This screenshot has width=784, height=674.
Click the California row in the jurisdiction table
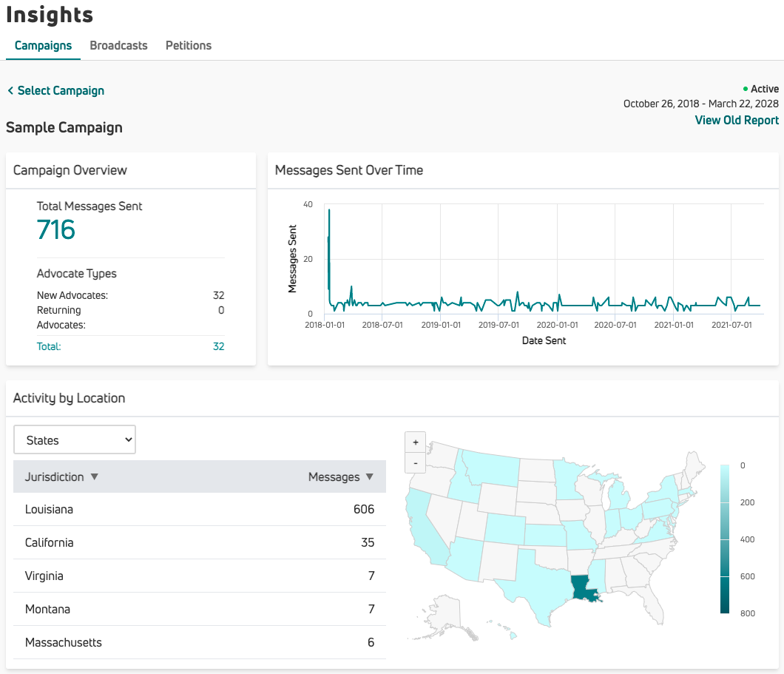(200, 542)
